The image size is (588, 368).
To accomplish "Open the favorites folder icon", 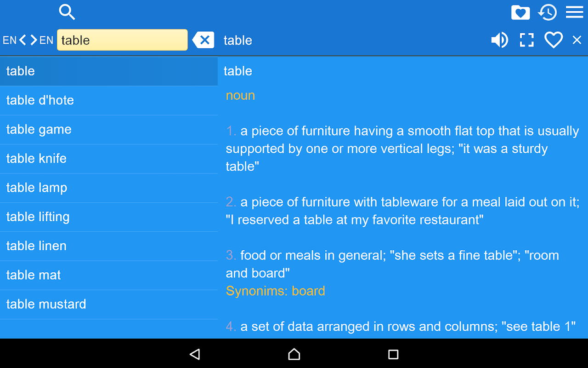I will (x=520, y=12).
